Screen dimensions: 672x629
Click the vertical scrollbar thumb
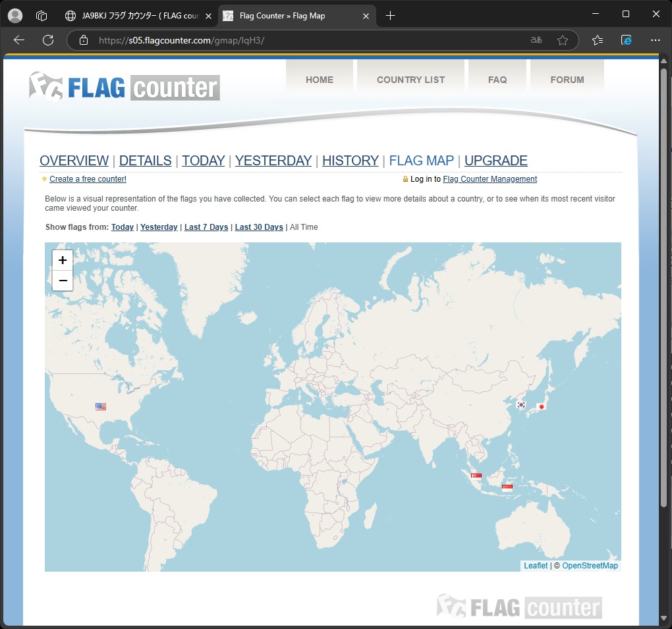(x=663, y=287)
